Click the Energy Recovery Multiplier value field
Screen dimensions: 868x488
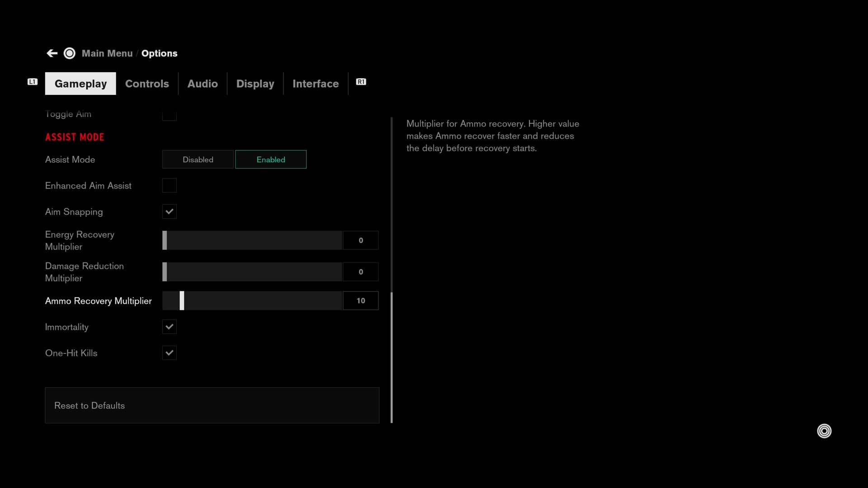tap(360, 240)
